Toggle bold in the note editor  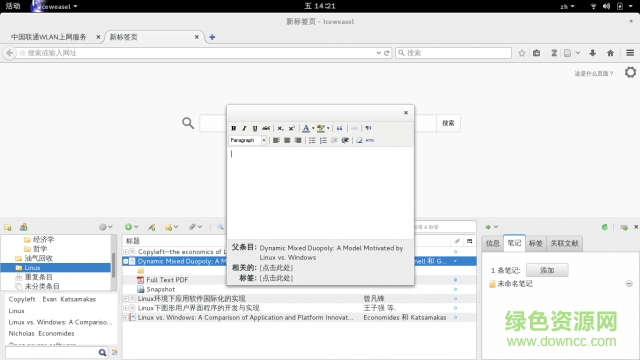point(233,128)
